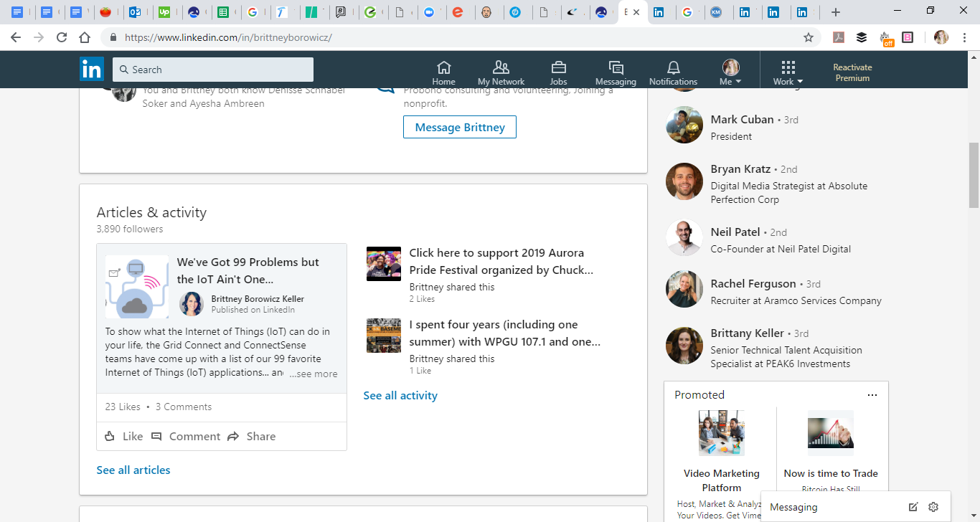Expand article text with see more
Viewport: 980px width, 522px height.
point(314,374)
